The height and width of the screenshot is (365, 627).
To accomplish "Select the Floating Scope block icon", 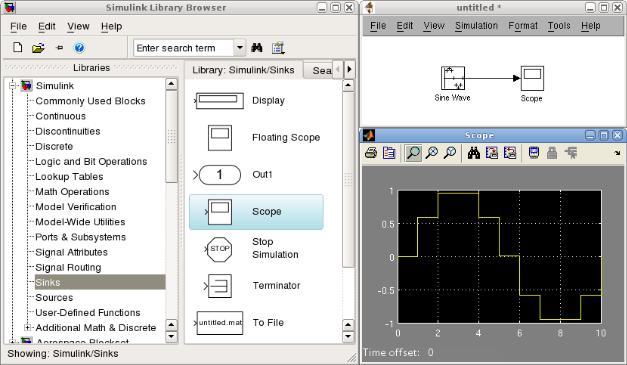I will click(220, 138).
